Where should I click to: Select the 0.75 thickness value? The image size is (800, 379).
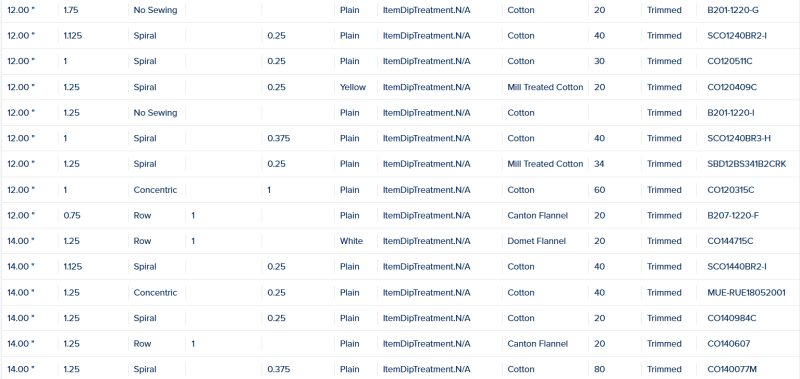(x=72, y=215)
